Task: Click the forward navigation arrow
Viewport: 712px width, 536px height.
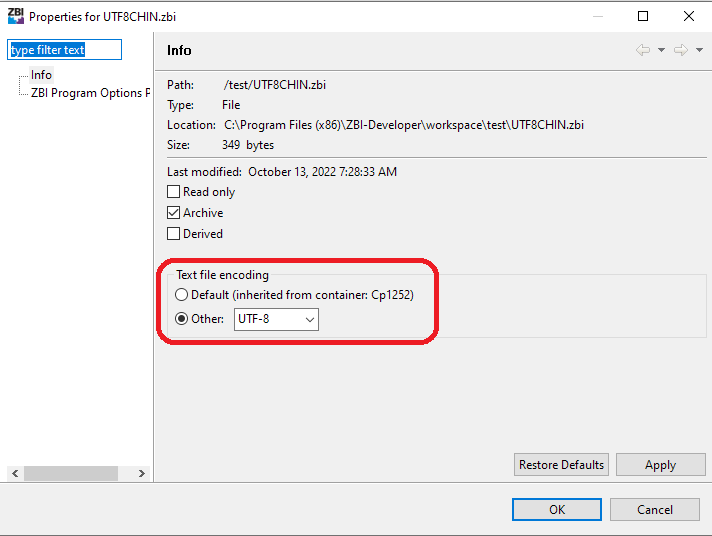Action: click(x=680, y=51)
